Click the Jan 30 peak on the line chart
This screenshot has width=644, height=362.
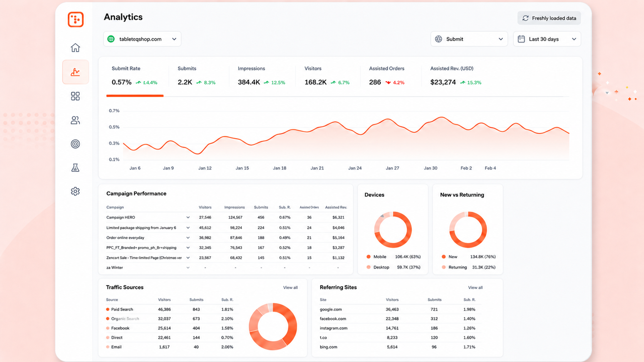442,117
